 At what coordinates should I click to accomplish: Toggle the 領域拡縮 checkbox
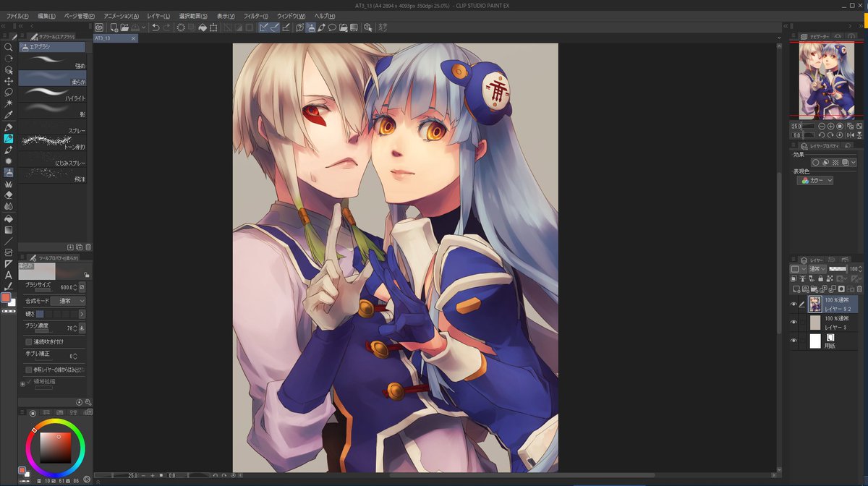click(x=28, y=381)
